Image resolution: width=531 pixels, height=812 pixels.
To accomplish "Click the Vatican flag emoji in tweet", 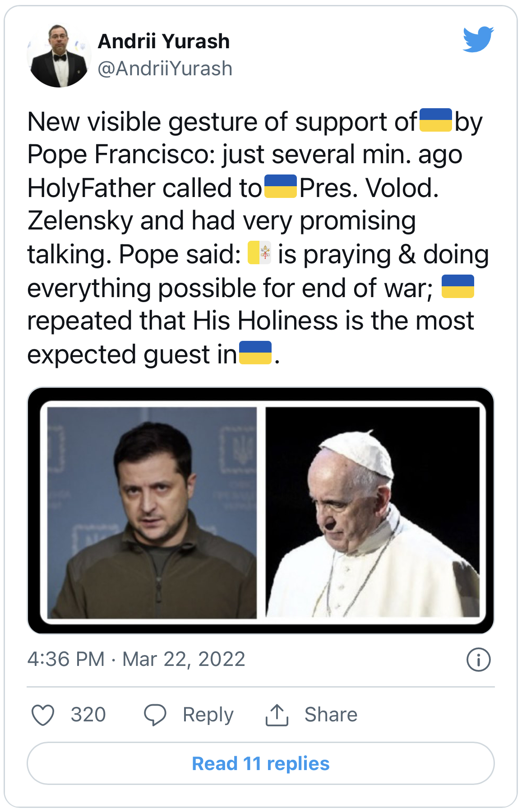I will click(259, 252).
